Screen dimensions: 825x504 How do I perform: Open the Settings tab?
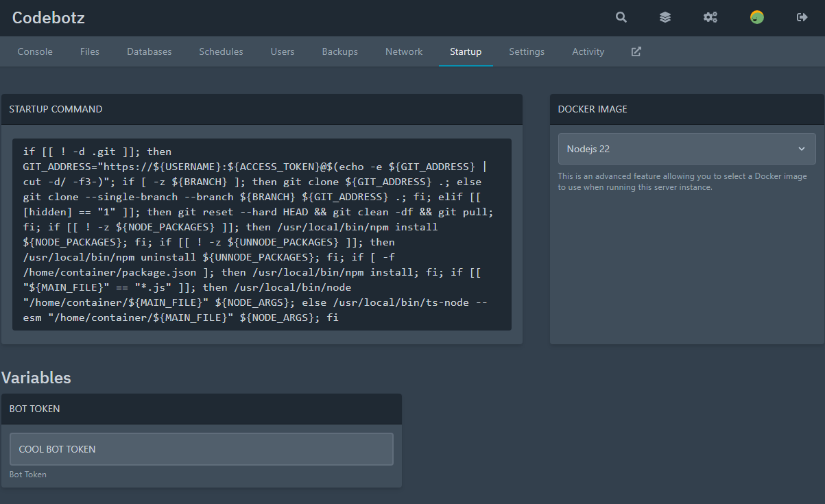click(527, 51)
